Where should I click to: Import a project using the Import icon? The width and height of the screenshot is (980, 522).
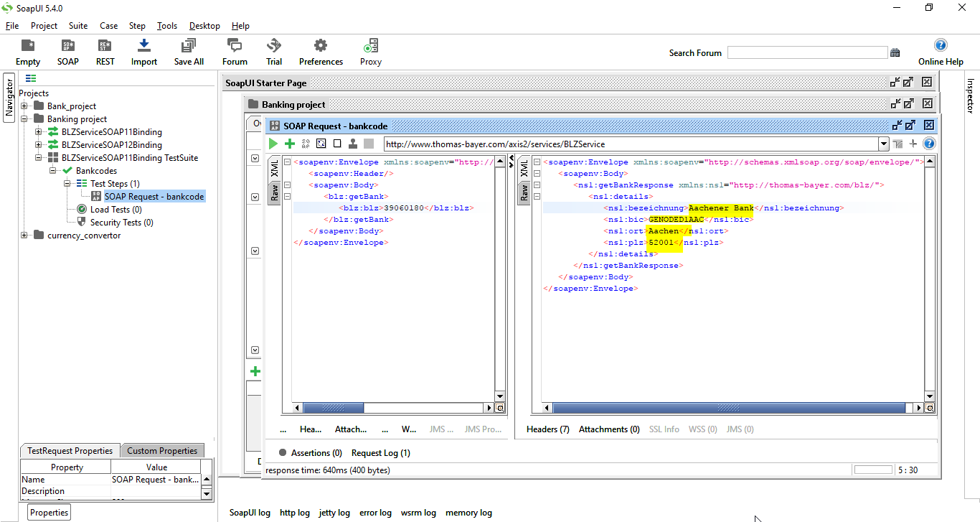143,51
